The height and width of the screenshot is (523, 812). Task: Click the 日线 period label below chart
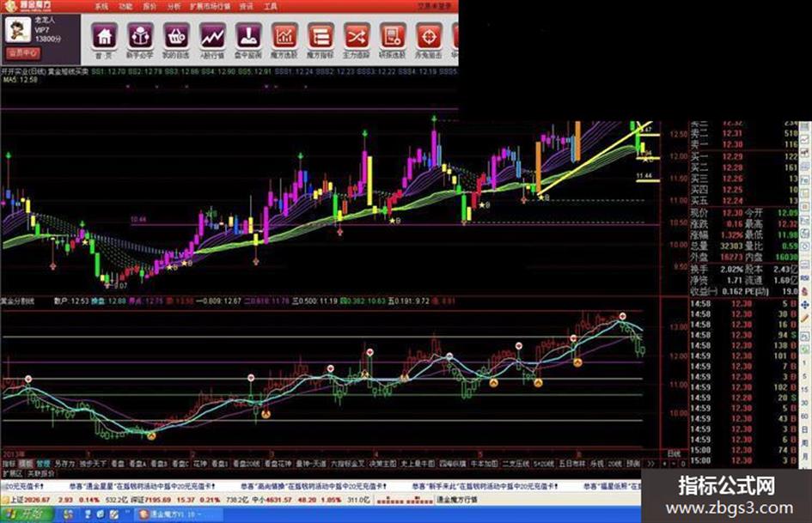tap(673, 453)
